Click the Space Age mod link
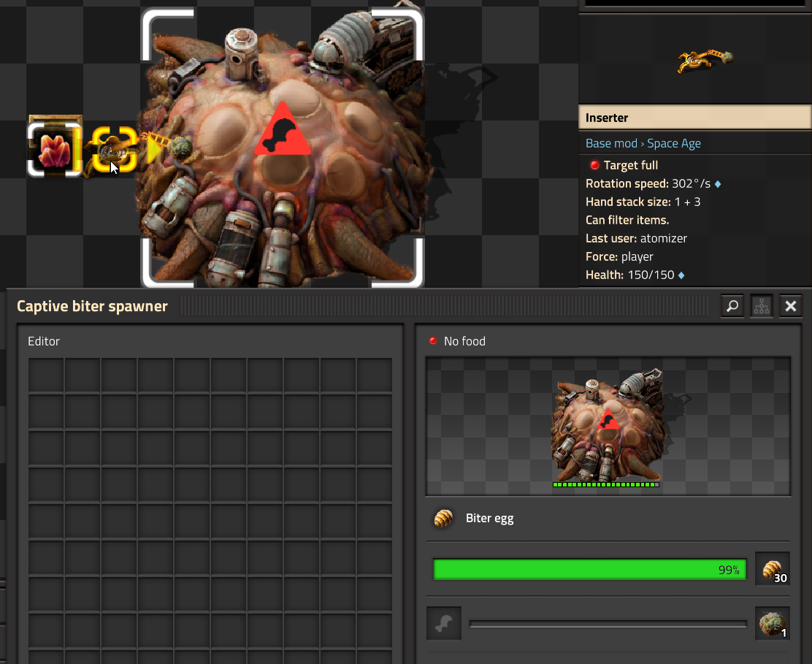This screenshot has width=812, height=664. pyautogui.click(x=674, y=143)
